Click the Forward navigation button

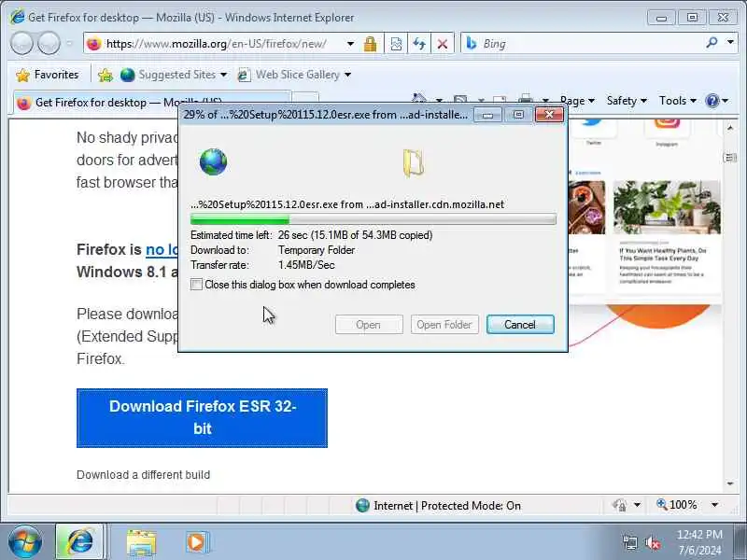click(x=49, y=44)
